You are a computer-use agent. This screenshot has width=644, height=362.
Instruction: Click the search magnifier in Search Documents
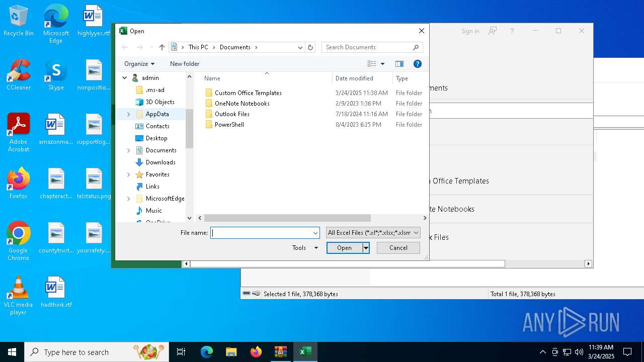(x=416, y=47)
